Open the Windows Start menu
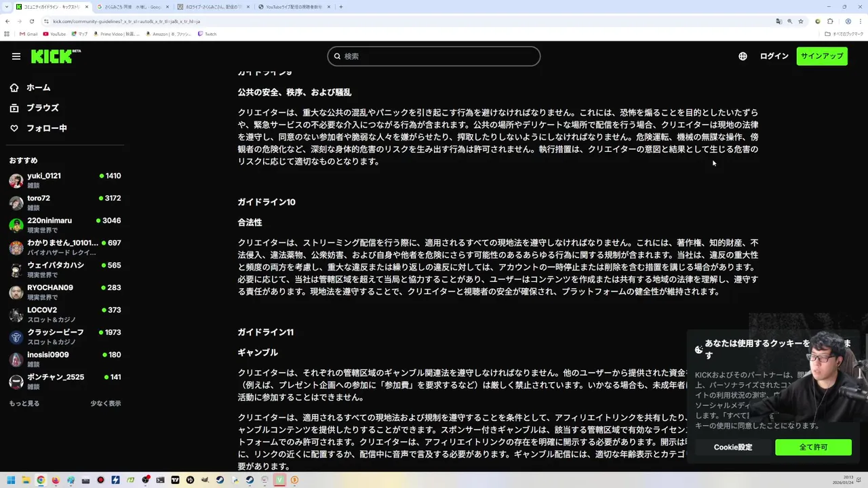Image resolution: width=868 pixels, height=488 pixels. pos(11,480)
